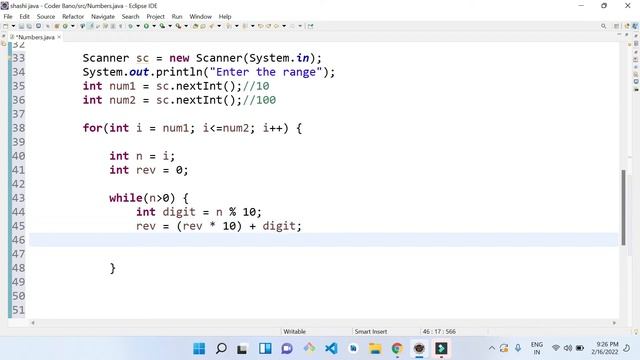The image size is (640, 360).
Task: Click the text "Enter the range" string
Action: click(266, 72)
